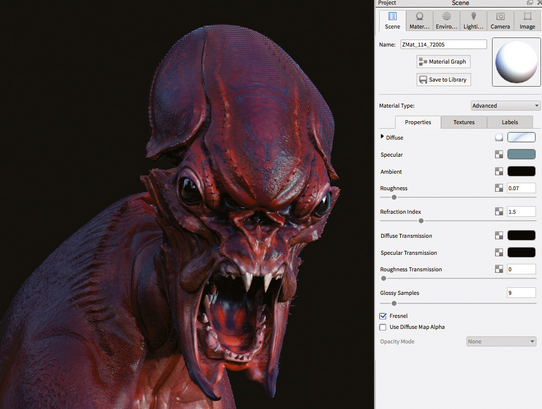This screenshot has height=409, width=542.
Task: Expand the Diffuse property triangle
Action: (x=382, y=137)
